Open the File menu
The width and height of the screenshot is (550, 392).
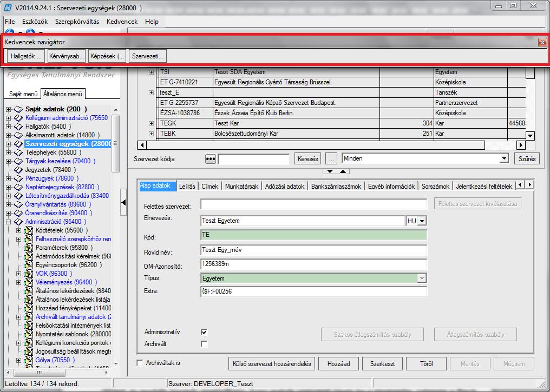coord(10,22)
